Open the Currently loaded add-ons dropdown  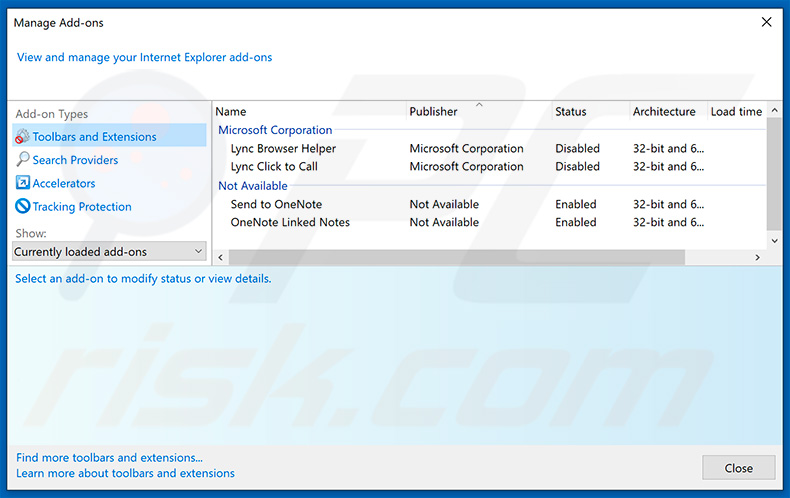(109, 251)
